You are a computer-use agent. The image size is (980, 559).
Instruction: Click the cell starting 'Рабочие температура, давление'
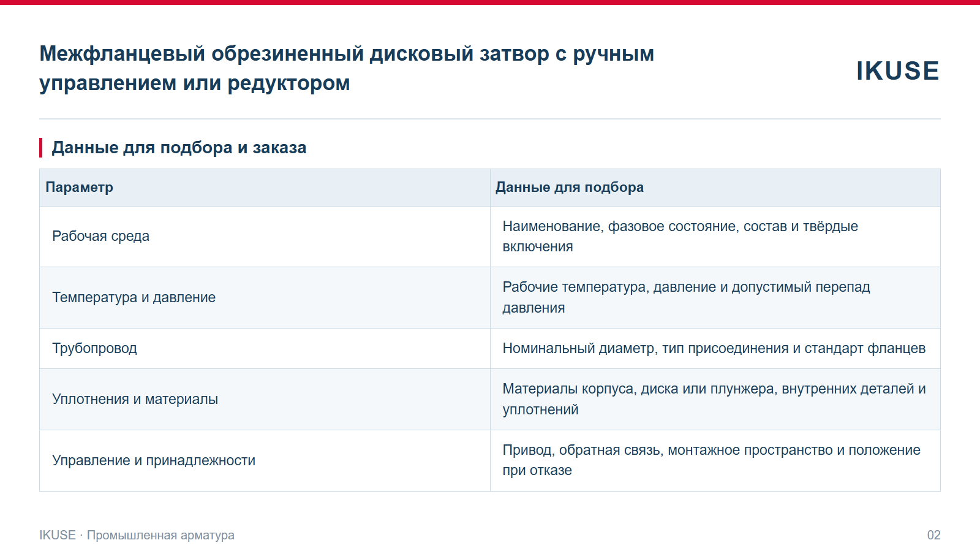point(715,298)
